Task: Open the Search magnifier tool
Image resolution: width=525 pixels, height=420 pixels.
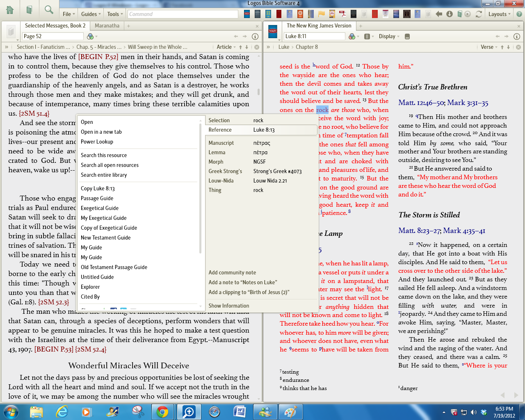Action: pyautogui.click(x=49, y=10)
